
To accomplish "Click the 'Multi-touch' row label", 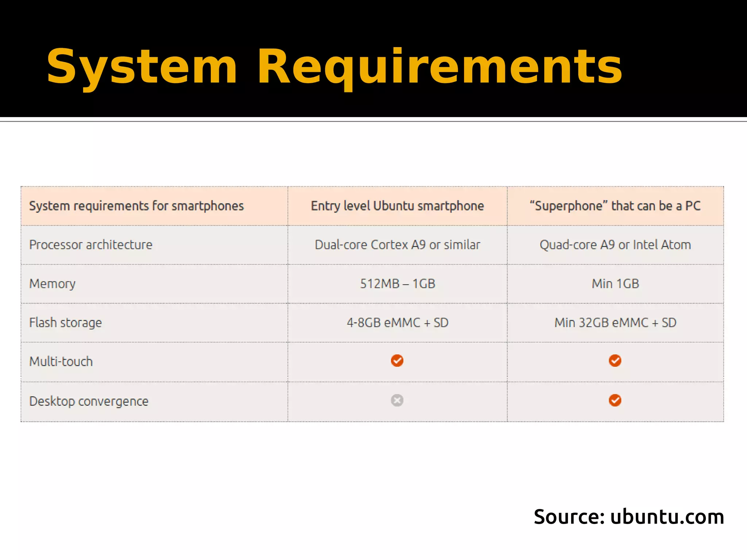I will (61, 362).
